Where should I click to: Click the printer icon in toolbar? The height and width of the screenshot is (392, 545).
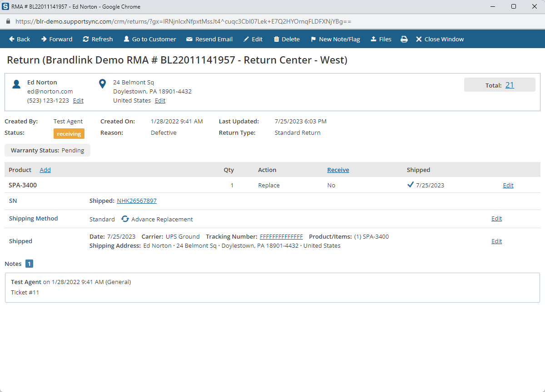pyautogui.click(x=404, y=39)
